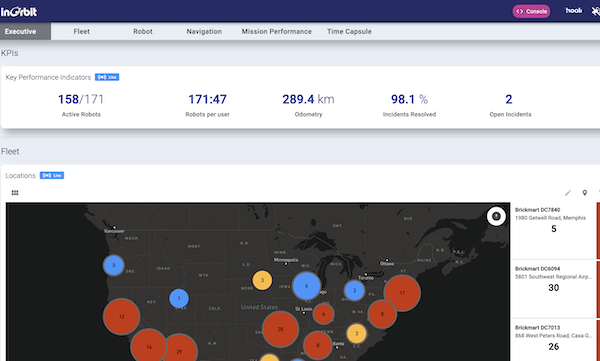Select the blue cluster marker labeled 1
The height and width of the screenshot is (361, 600).
click(179, 298)
